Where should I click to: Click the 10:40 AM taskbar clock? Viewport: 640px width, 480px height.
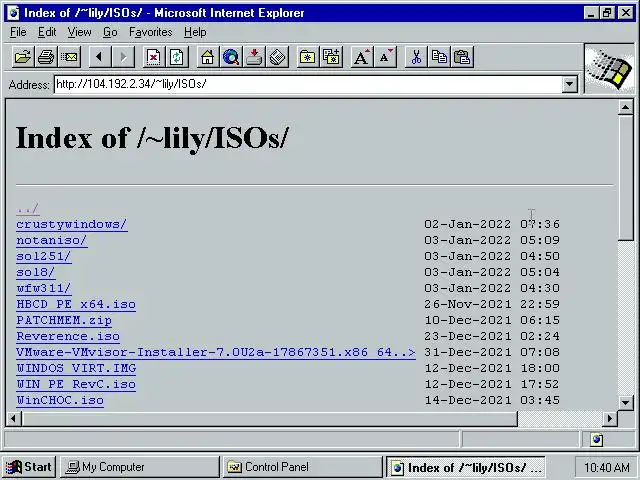tap(607, 468)
